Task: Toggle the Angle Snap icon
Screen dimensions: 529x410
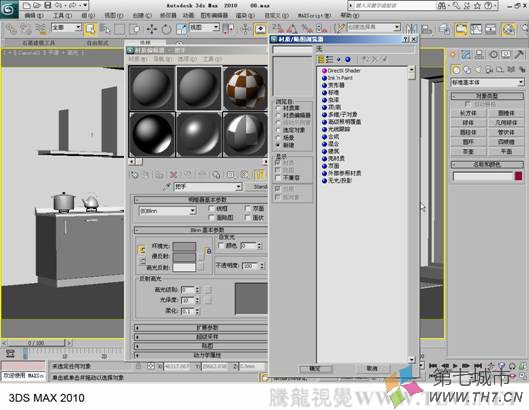Action: point(291,29)
